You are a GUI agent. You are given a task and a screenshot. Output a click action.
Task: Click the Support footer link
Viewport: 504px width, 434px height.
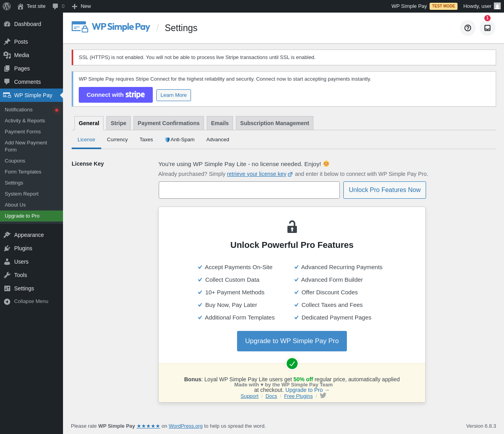[250, 396]
